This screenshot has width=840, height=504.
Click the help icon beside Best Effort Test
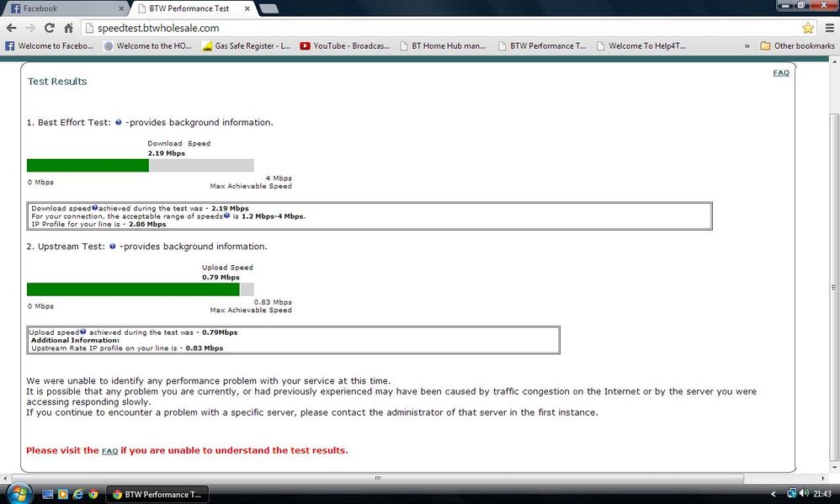[x=119, y=123]
